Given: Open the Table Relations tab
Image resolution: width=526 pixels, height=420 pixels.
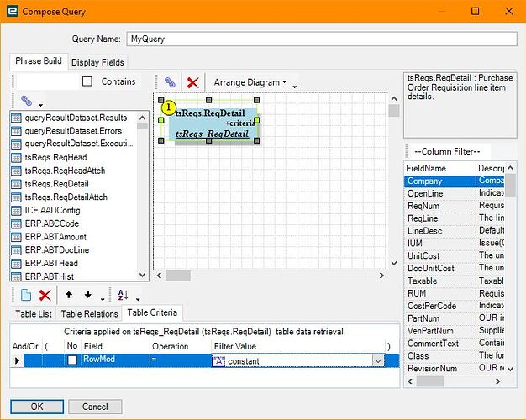Looking at the screenshot, I should (x=89, y=314).
